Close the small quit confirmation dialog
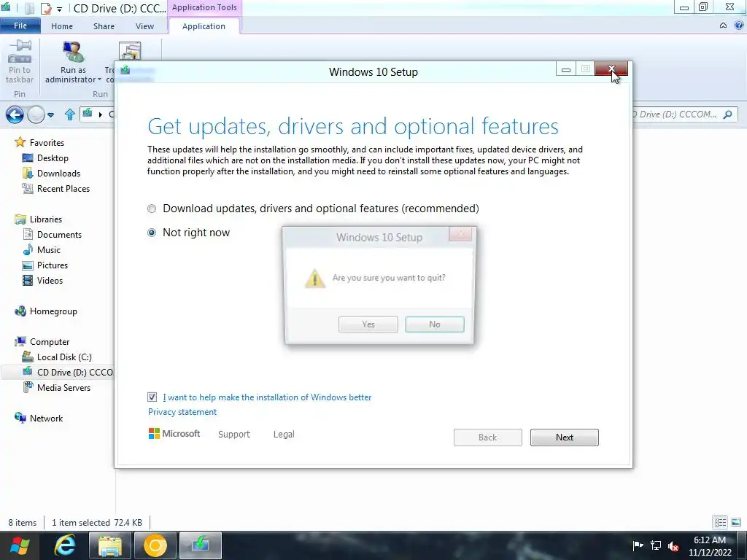 point(460,234)
